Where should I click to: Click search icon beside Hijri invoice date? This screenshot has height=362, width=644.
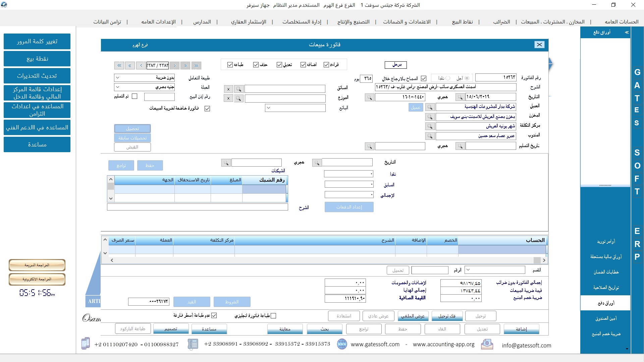tap(370, 98)
